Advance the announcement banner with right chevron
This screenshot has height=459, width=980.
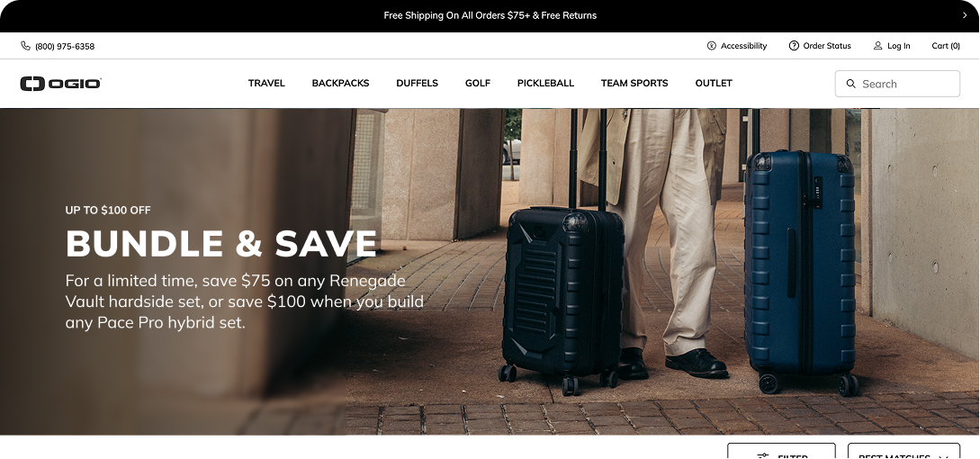(965, 15)
